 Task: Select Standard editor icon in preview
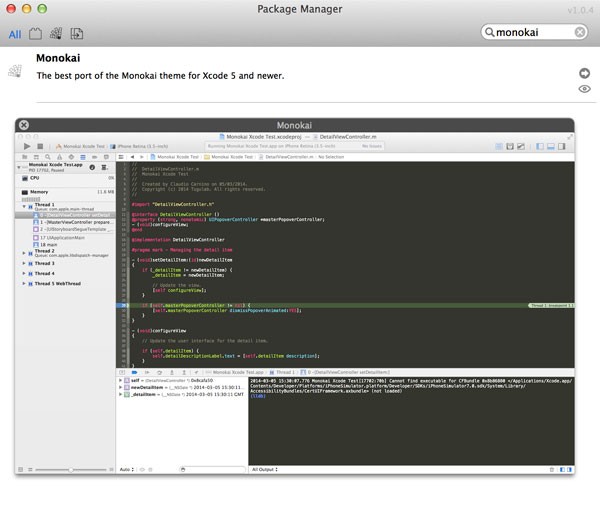[x=499, y=146]
